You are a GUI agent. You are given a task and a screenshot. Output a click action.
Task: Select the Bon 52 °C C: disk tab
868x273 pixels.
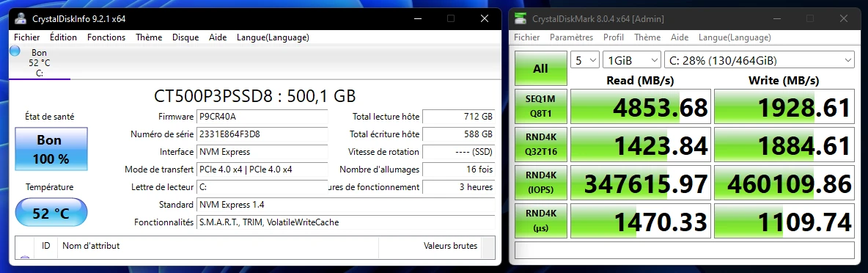pyautogui.click(x=40, y=62)
